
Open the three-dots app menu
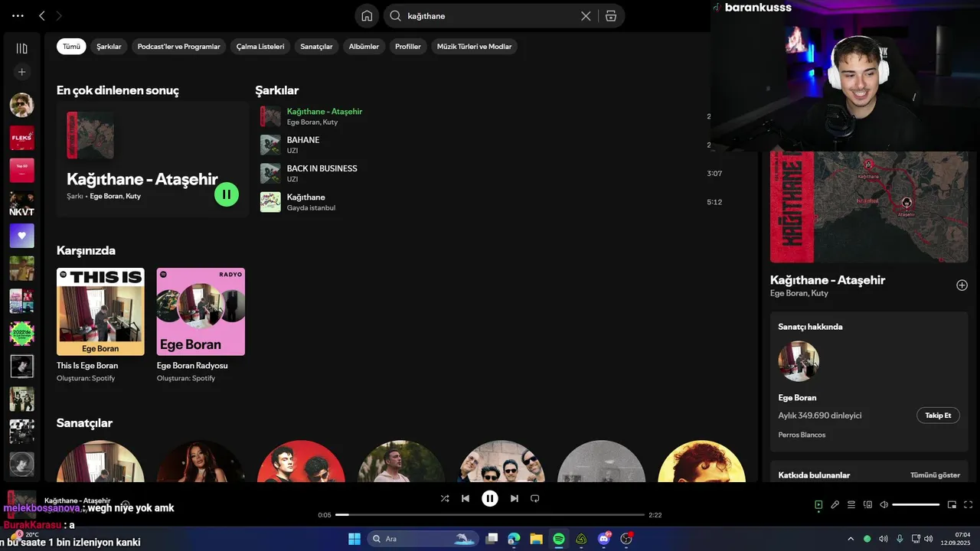point(18,16)
